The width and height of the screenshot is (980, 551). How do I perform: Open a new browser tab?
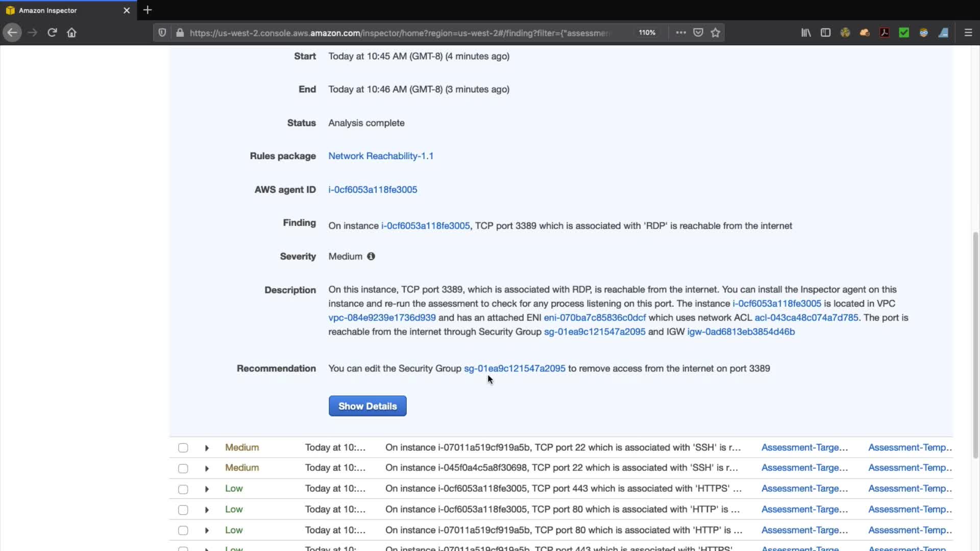(x=148, y=10)
